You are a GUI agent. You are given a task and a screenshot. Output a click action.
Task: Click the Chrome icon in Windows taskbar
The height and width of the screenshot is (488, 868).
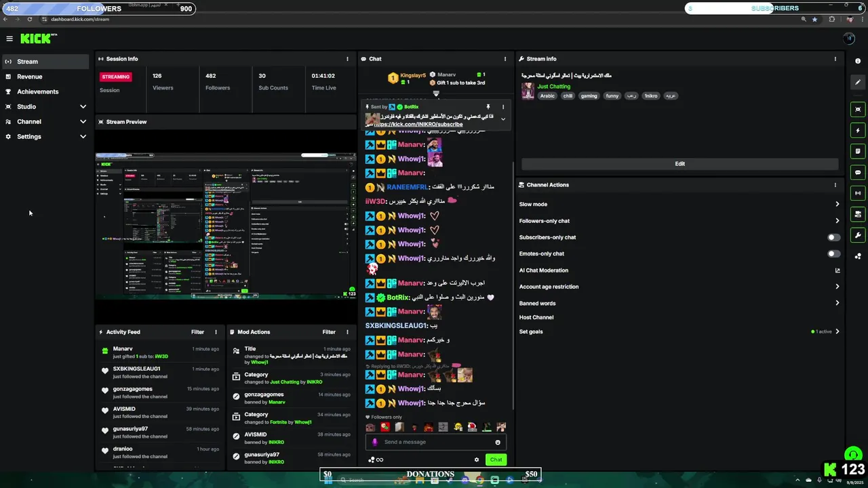coord(479,481)
